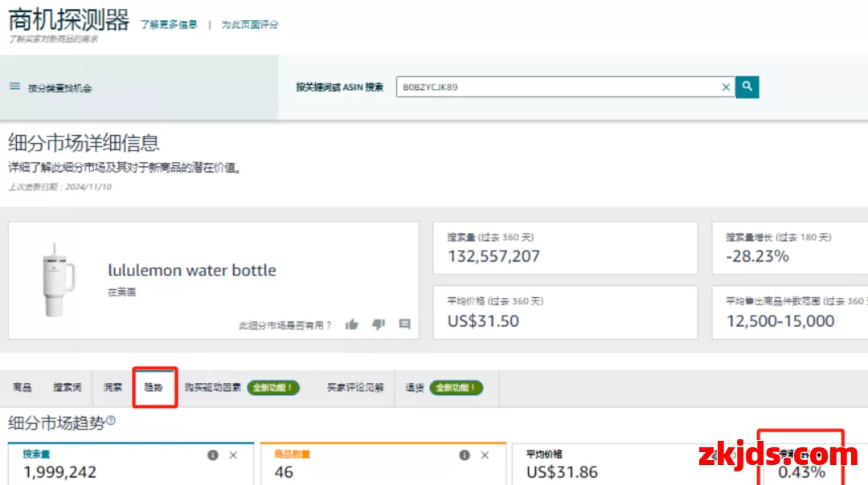This screenshot has width=868, height=485.
Task: Select search growth value -28.23%
Action: tap(757, 257)
